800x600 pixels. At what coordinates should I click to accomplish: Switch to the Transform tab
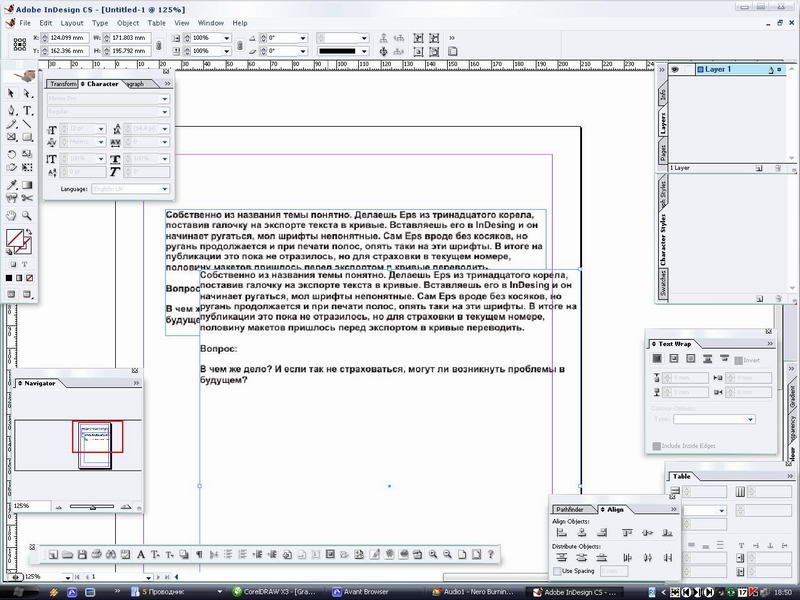(x=62, y=84)
